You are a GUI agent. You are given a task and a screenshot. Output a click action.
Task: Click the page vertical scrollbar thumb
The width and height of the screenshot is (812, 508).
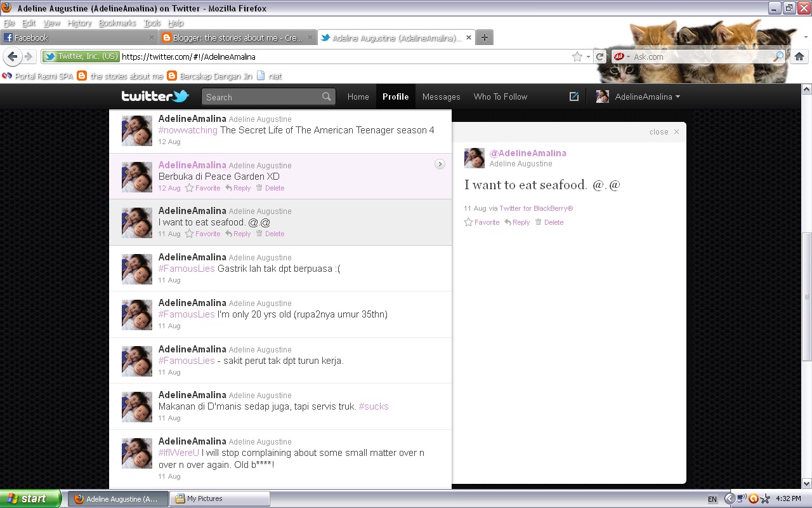(x=807, y=297)
